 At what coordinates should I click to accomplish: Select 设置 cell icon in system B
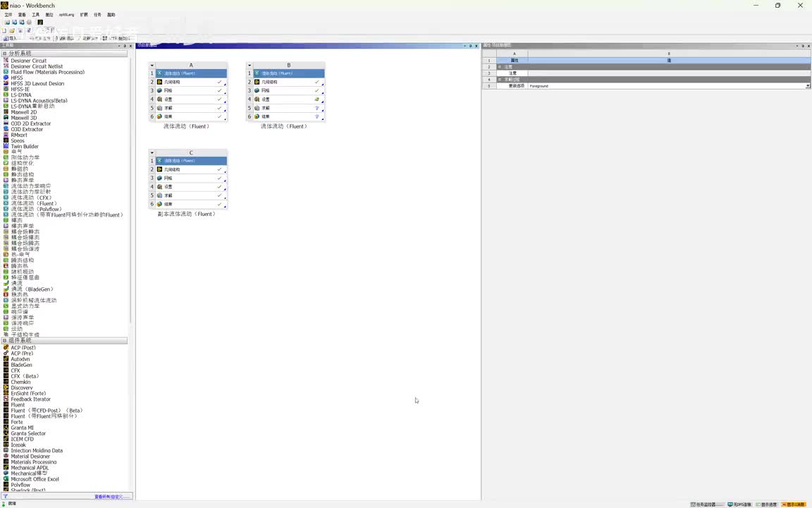[x=257, y=99]
